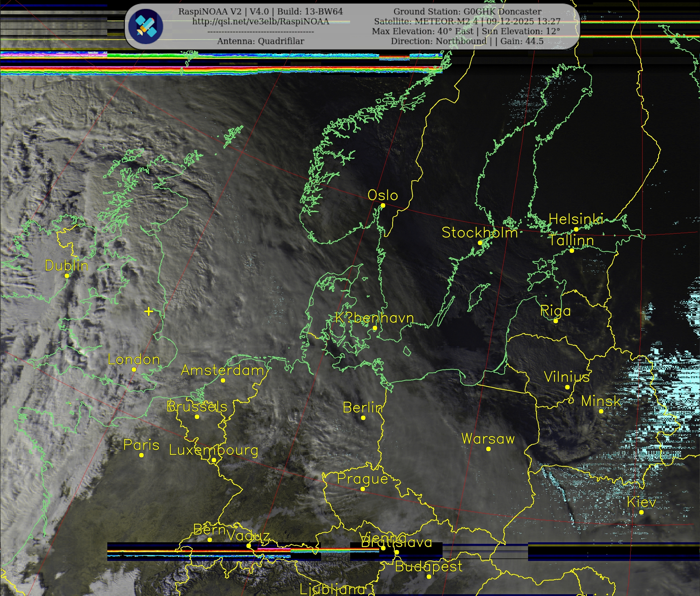
Task: Click the Helsinki city label
Action: click(576, 219)
